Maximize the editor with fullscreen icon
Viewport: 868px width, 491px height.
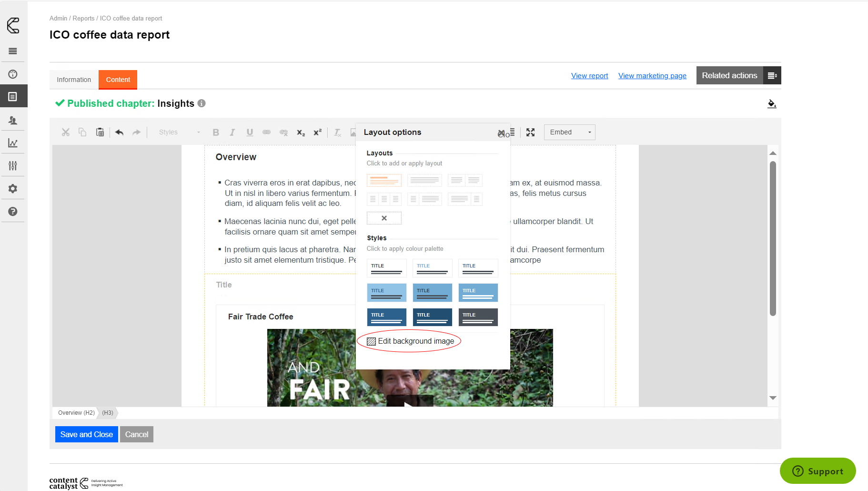pyautogui.click(x=530, y=132)
